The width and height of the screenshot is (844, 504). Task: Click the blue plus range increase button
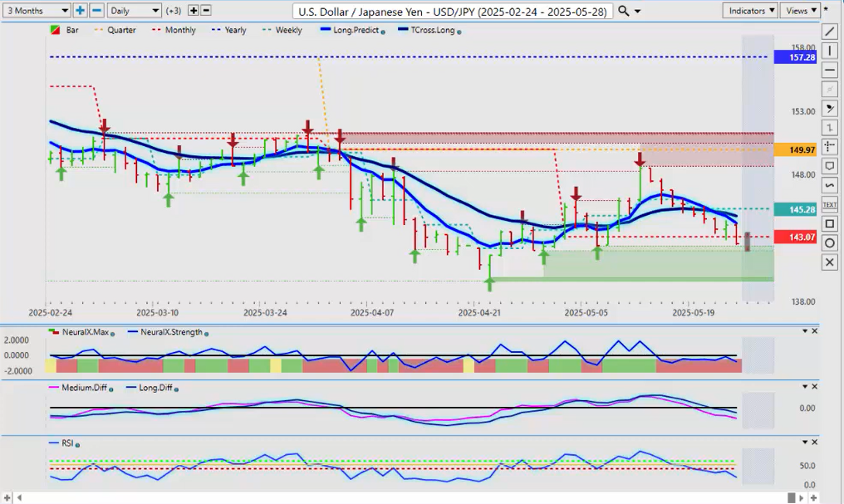coord(80,11)
